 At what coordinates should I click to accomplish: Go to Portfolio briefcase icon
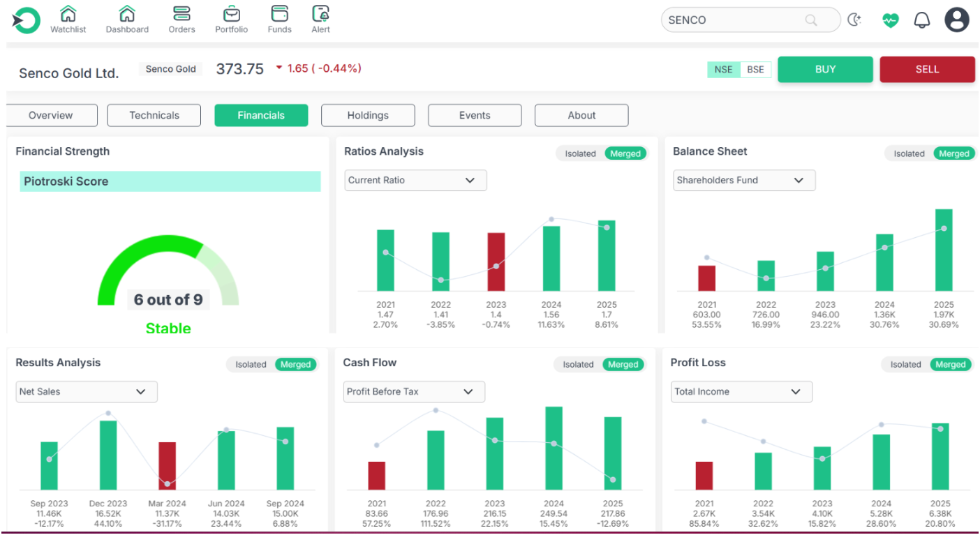231,14
